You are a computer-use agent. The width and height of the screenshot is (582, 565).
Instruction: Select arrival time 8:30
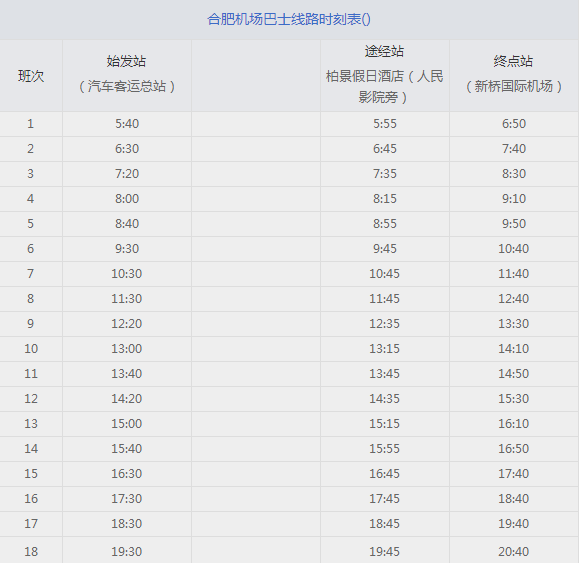click(x=514, y=174)
